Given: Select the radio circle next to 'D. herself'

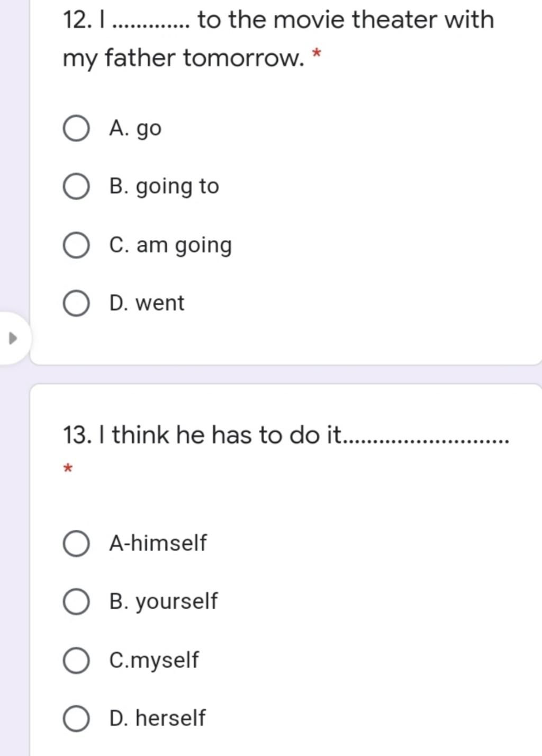Looking at the screenshot, I should tap(76, 719).
